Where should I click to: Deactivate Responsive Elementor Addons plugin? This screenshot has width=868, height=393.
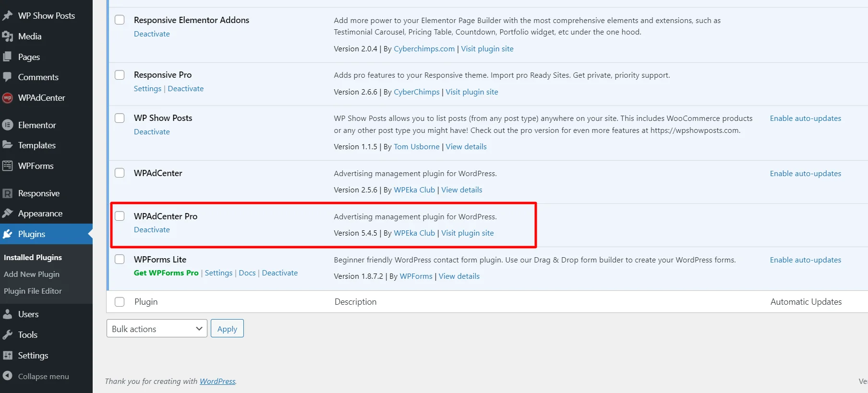152,34
